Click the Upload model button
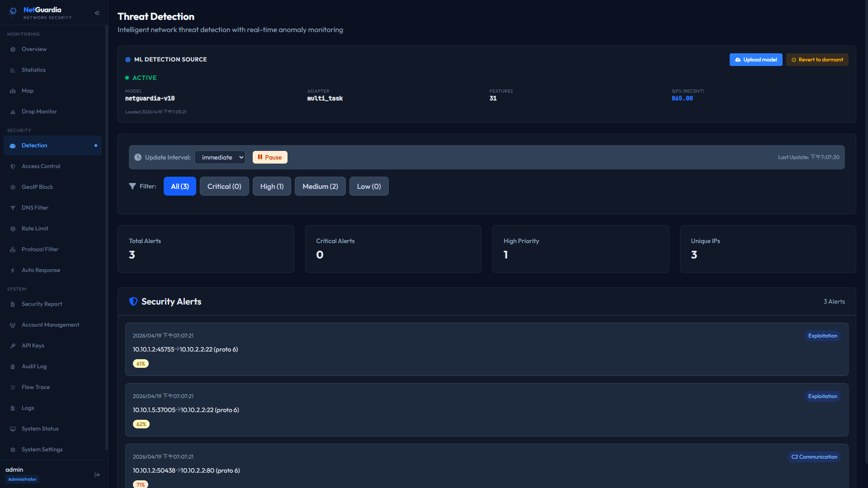Image resolution: width=868 pixels, height=488 pixels. click(756, 60)
